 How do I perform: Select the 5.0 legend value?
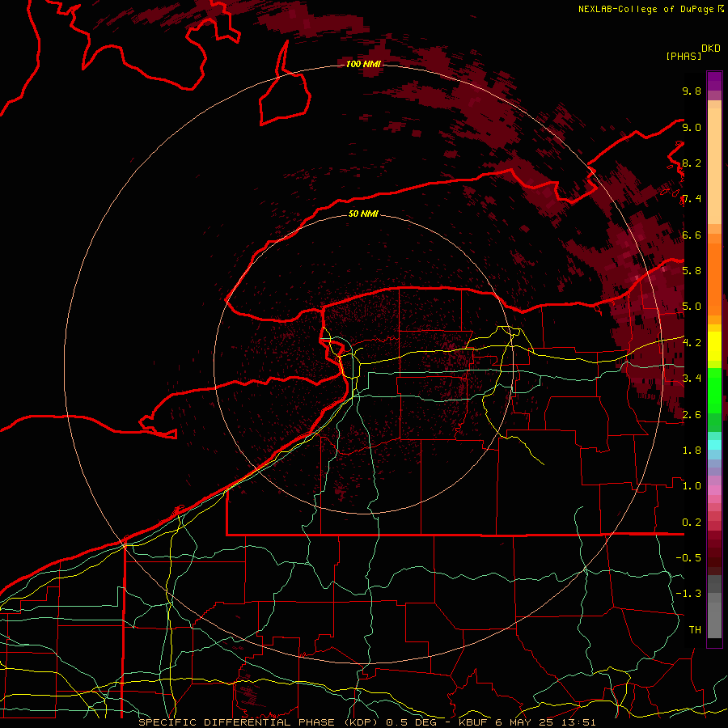click(x=692, y=307)
